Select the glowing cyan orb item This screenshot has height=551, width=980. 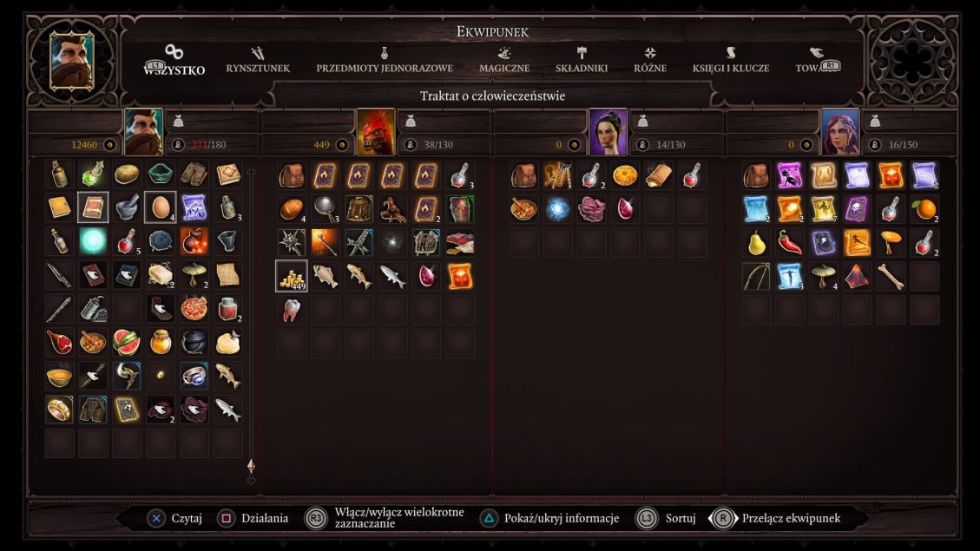pyautogui.click(x=93, y=241)
